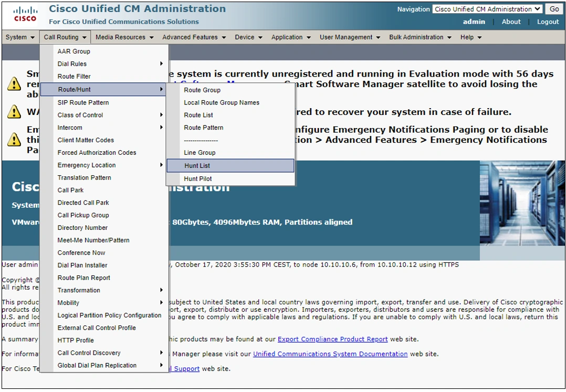Open the About link
The image size is (566, 392).
511,22
